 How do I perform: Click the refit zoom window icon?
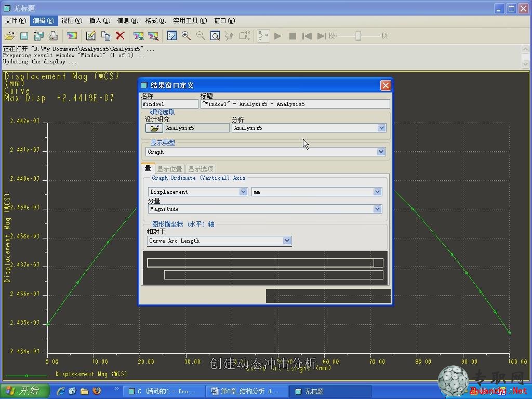point(215,36)
